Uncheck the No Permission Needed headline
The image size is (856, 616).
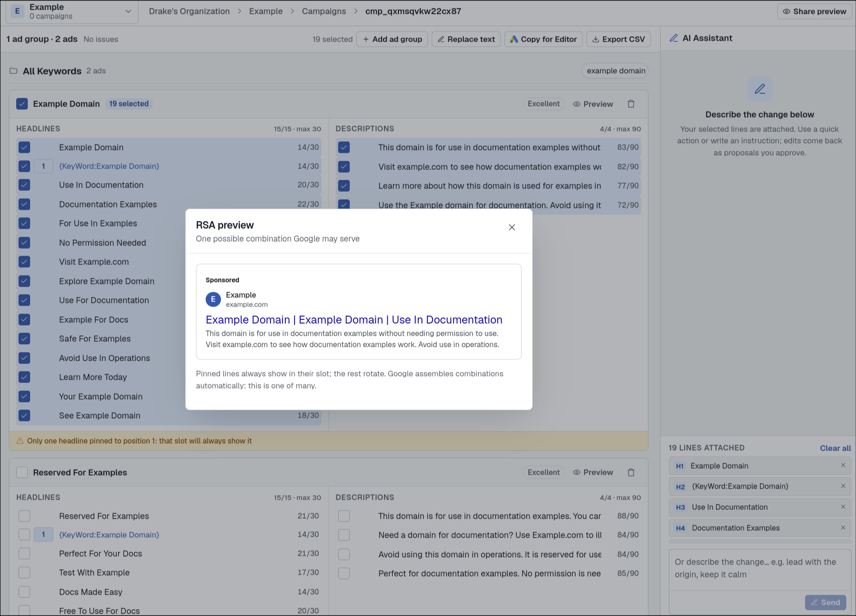pyautogui.click(x=24, y=243)
